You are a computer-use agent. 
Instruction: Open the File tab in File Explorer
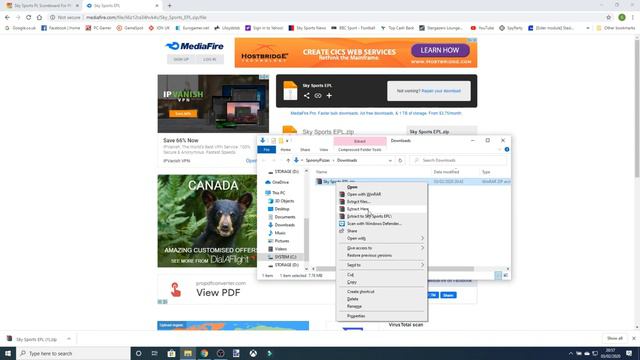[x=267, y=150]
